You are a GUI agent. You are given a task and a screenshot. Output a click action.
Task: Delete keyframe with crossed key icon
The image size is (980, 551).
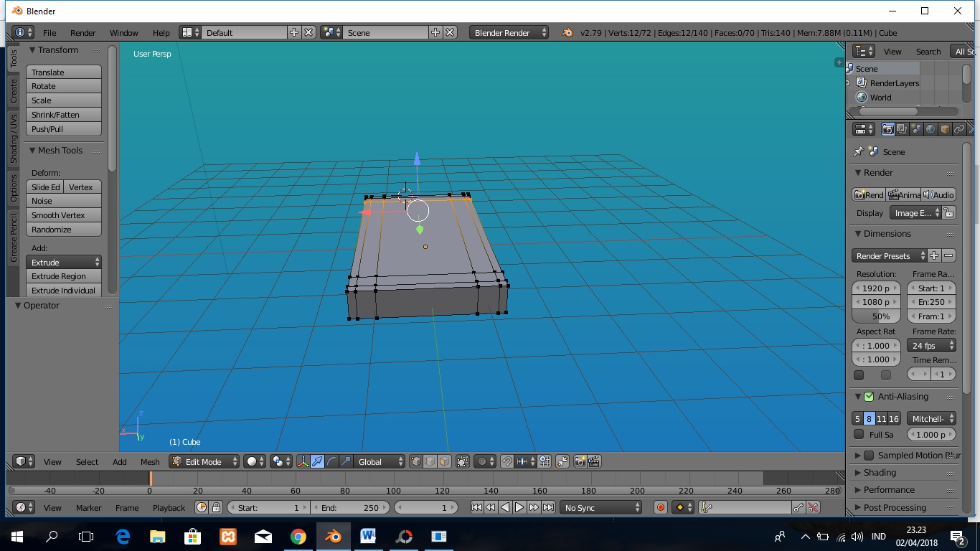(813, 507)
